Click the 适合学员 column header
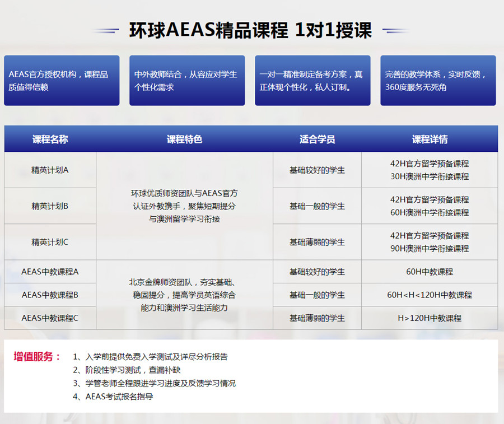The width and height of the screenshot is (504, 424). tap(317, 139)
